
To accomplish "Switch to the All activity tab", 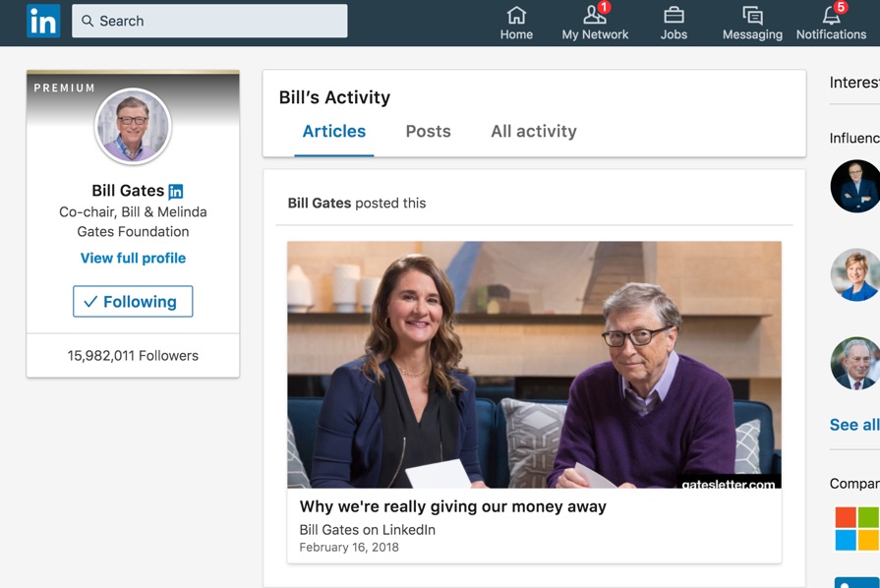I will (x=534, y=132).
